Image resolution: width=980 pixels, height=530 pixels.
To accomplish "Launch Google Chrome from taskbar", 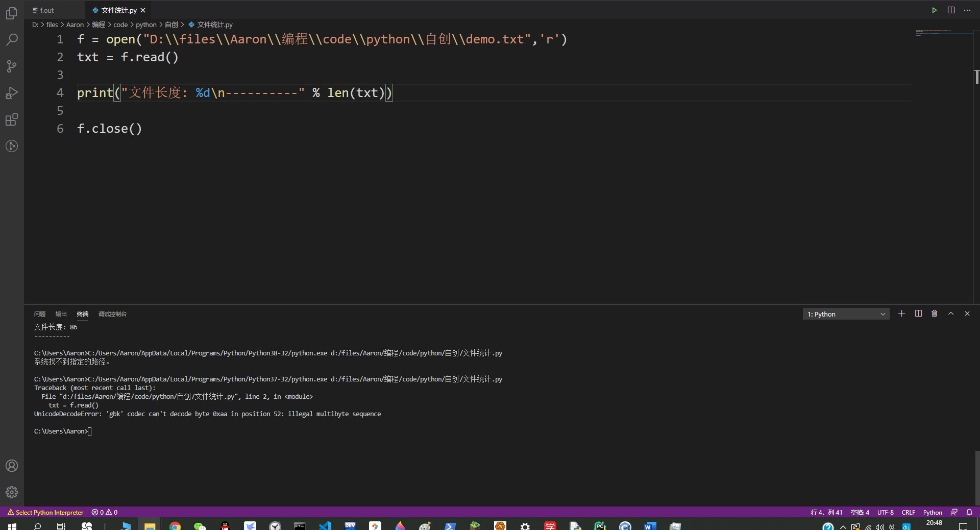I will pyautogui.click(x=175, y=526).
